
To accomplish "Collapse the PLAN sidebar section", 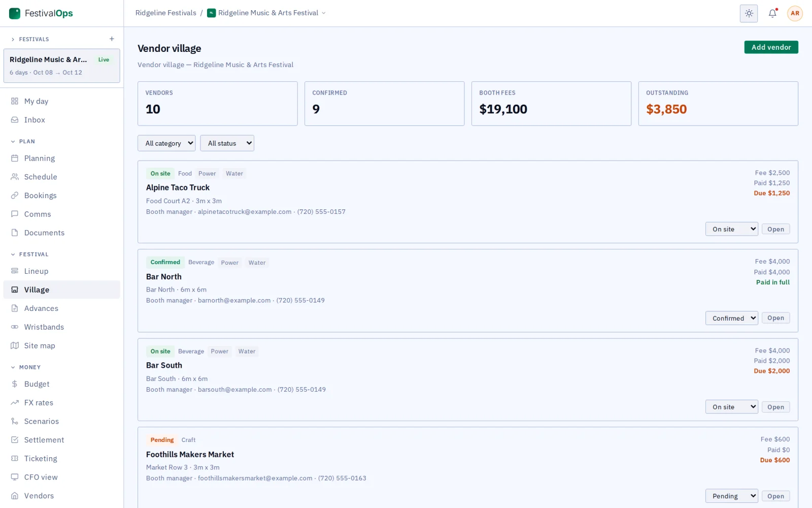I will click(23, 141).
